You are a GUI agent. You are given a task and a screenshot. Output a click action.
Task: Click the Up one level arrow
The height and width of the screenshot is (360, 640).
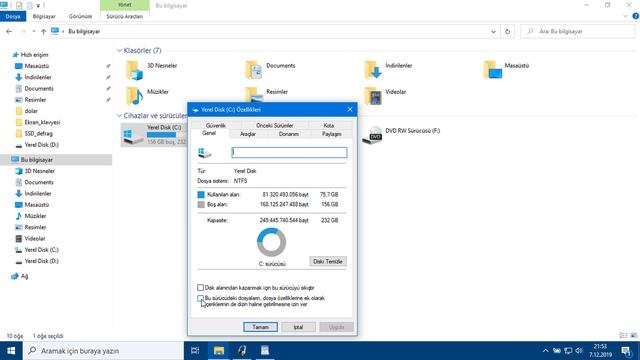[43, 31]
